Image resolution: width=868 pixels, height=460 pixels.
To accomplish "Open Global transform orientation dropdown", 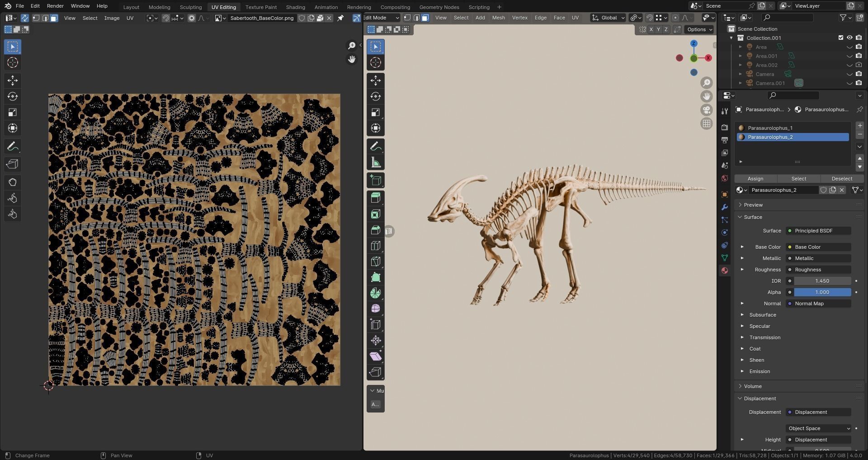I will (x=609, y=18).
